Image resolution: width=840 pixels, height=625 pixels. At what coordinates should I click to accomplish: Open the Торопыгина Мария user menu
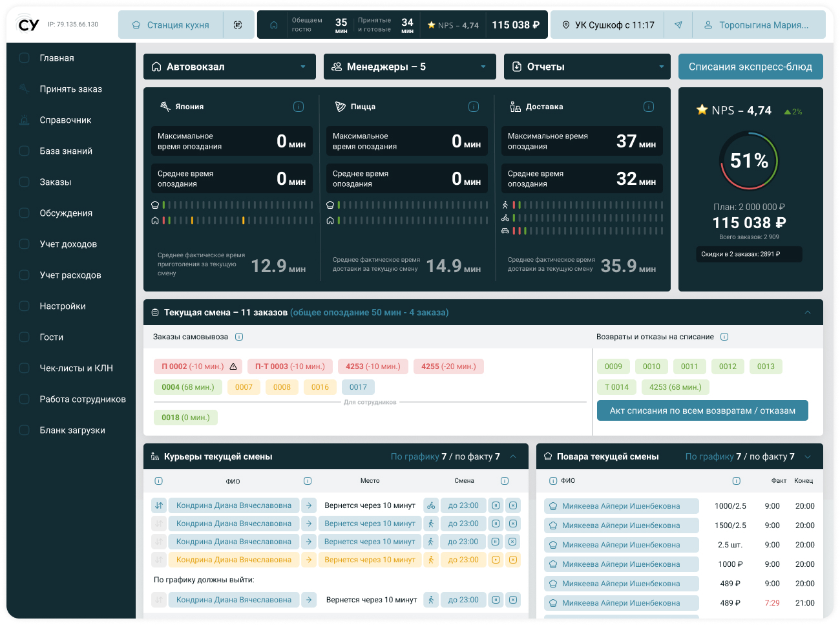click(x=759, y=25)
